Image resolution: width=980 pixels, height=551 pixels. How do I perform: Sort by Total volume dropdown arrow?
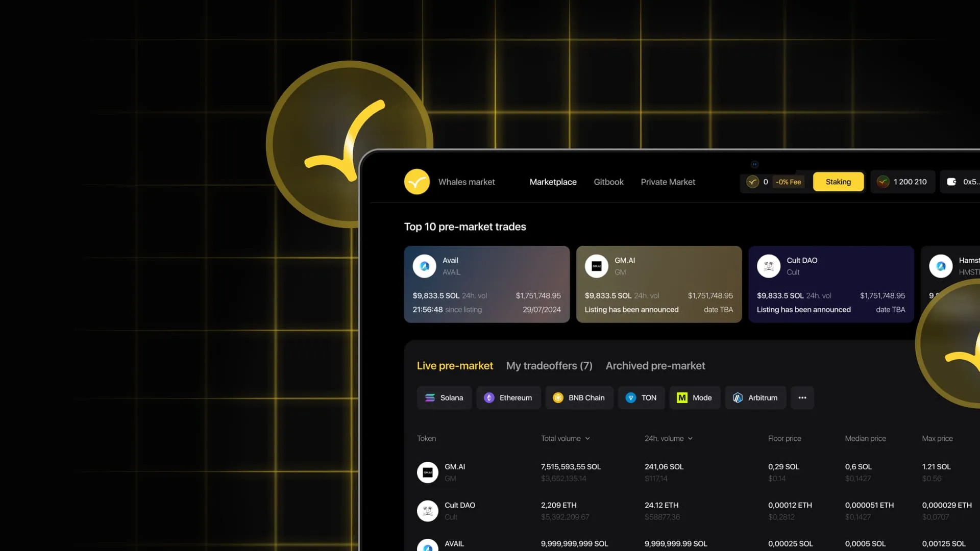(x=587, y=438)
